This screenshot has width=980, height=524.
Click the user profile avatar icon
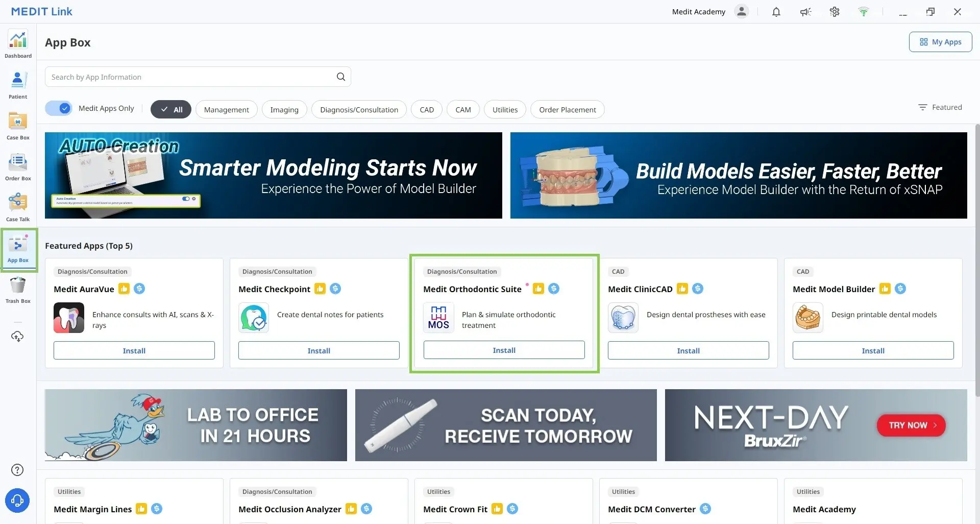742,11
